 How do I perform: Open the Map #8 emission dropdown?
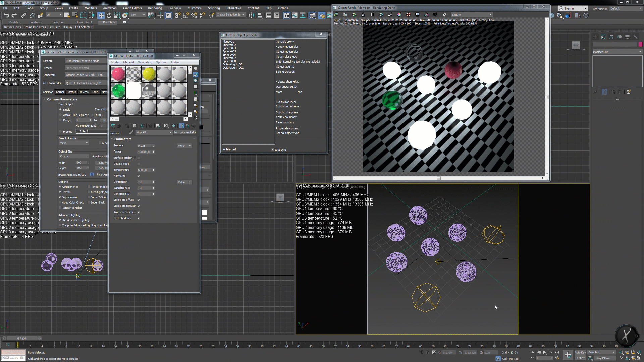click(154, 132)
